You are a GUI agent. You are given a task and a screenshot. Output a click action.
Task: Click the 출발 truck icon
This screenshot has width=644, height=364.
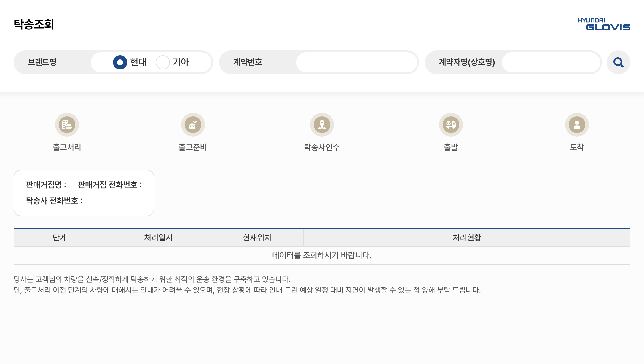451,125
